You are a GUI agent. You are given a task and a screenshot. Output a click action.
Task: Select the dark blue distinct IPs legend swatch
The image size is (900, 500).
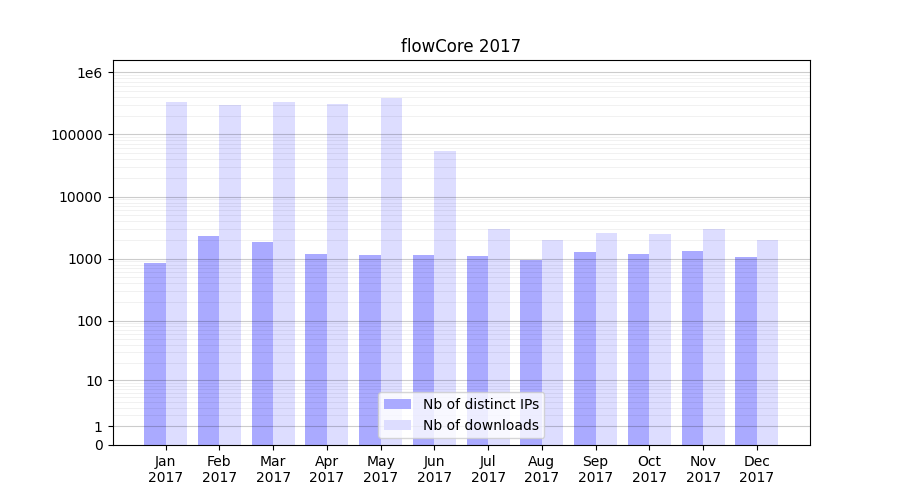(397, 404)
